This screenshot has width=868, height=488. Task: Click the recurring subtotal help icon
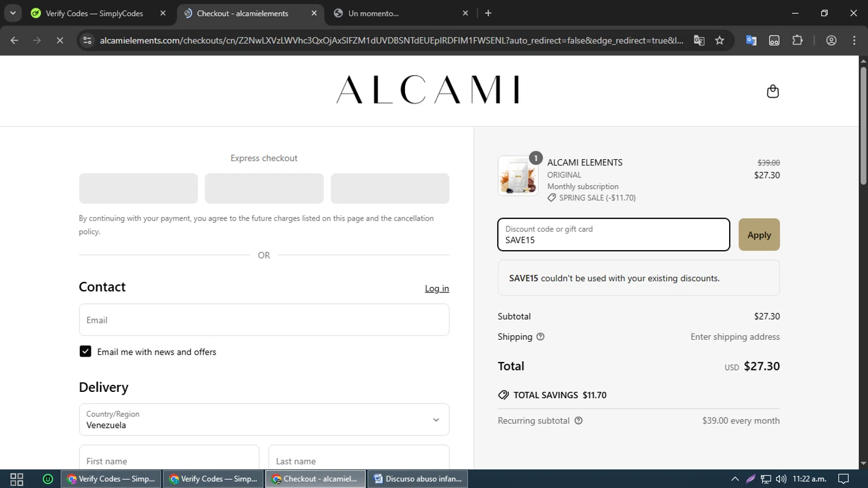point(578,421)
